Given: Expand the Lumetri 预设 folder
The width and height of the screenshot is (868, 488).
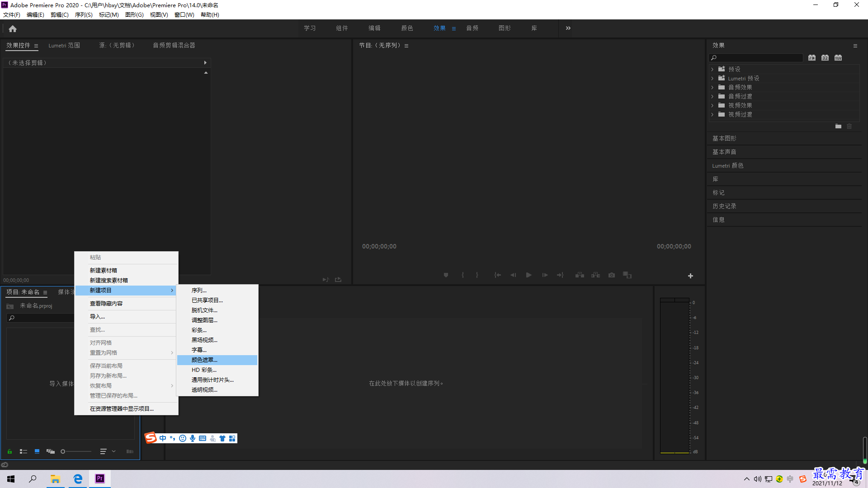Looking at the screenshot, I should pos(712,78).
